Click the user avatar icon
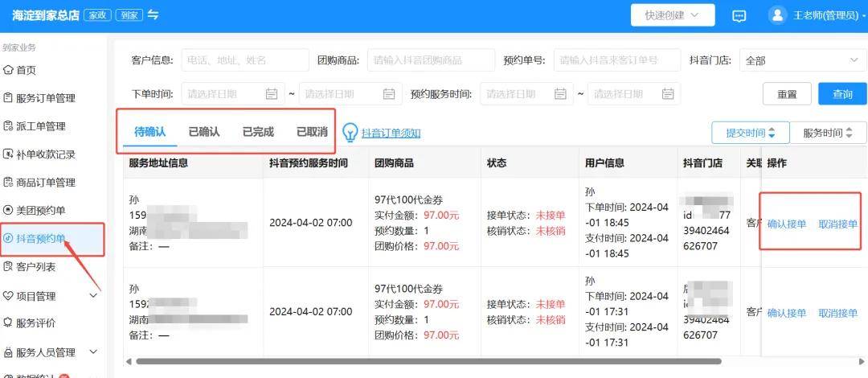Viewport: 868px width, 378px height. coord(777,15)
